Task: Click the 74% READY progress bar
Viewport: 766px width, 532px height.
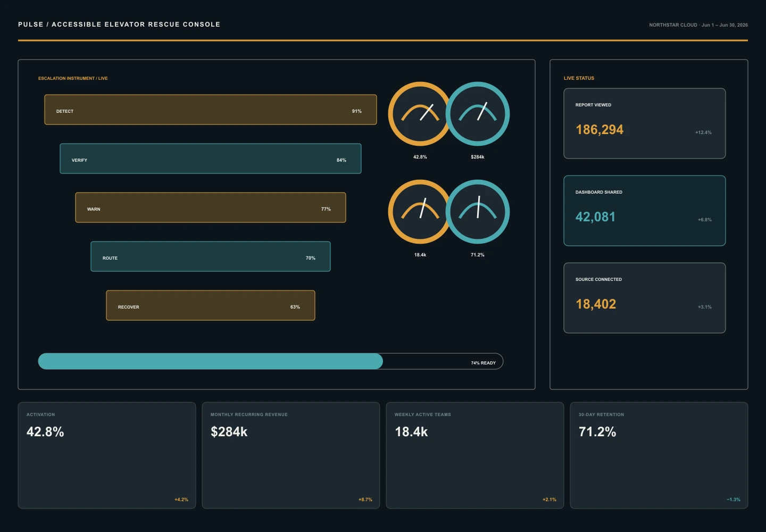Action: coord(271,361)
